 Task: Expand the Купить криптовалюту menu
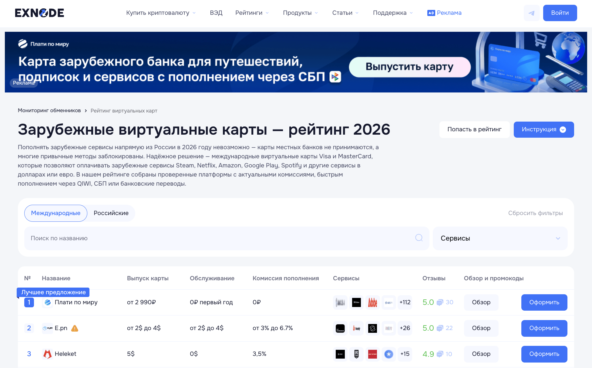[x=161, y=13]
